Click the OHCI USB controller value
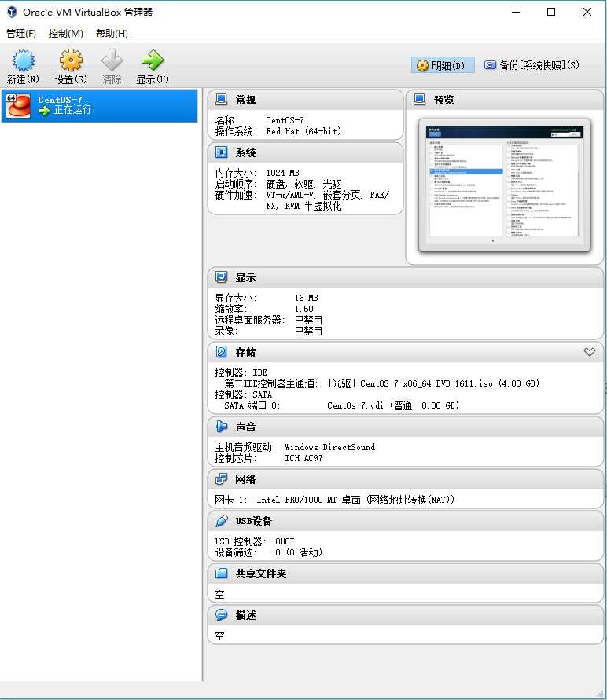This screenshot has height=700, width=607. (x=285, y=541)
